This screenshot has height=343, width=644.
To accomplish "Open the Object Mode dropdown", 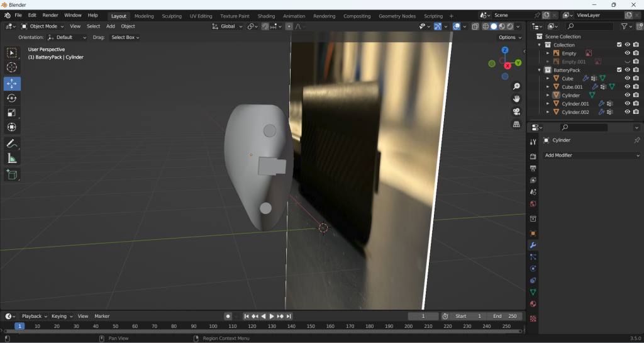I will 42,26.
